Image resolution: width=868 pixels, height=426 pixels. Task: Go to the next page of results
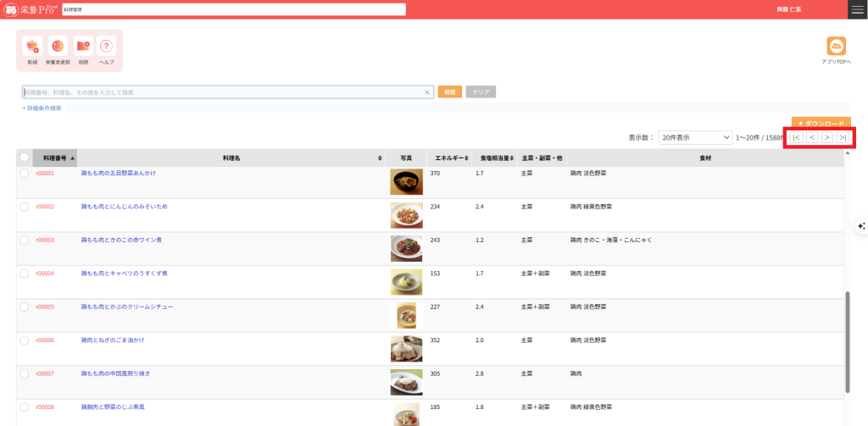826,137
